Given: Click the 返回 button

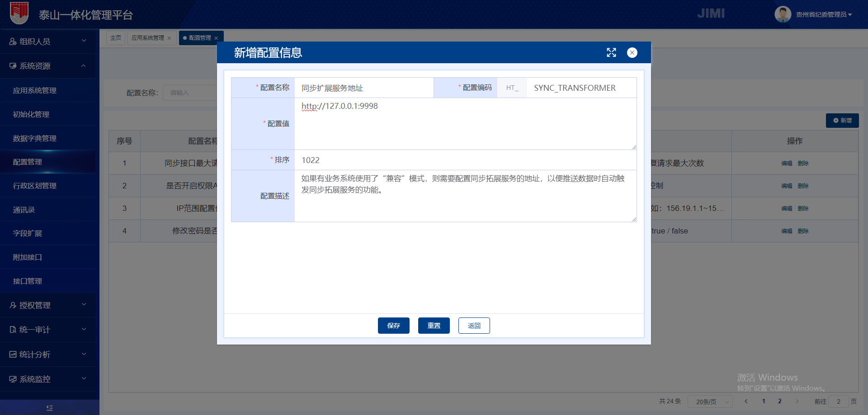Looking at the screenshot, I should (x=474, y=326).
